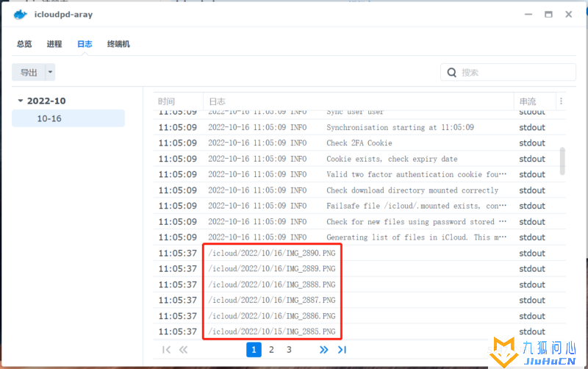The width and height of the screenshot is (588, 369).
Task: Click the 导出 export button
Action: pos(29,72)
